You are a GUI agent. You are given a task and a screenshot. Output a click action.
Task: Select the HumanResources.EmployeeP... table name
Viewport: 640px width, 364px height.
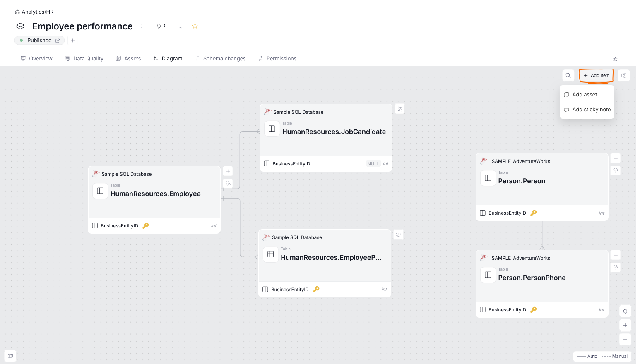click(331, 258)
